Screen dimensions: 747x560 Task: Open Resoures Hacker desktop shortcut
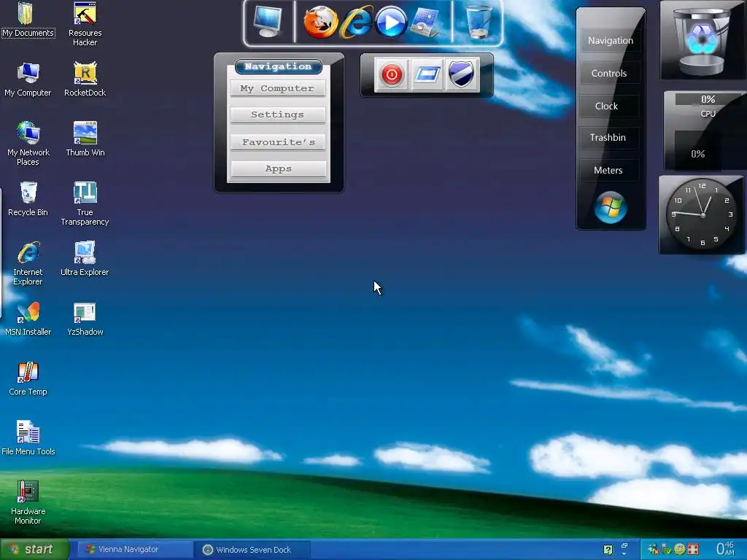[85, 24]
